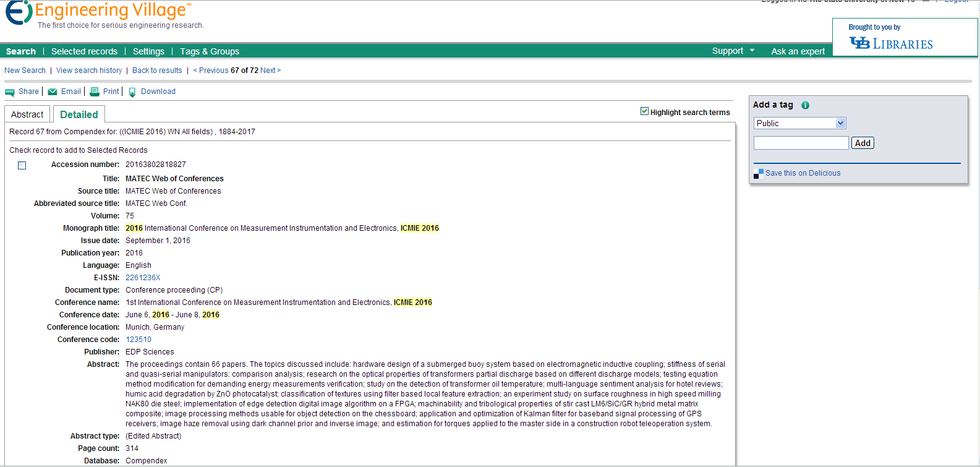980x467 pixels.
Task: Click the Download arrow icon
Action: coord(132,92)
